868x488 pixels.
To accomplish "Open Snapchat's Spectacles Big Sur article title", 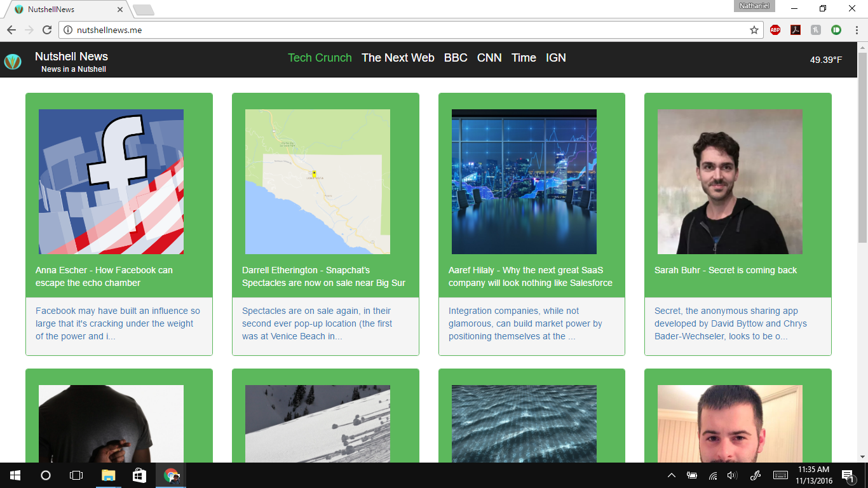I will [323, 276].
